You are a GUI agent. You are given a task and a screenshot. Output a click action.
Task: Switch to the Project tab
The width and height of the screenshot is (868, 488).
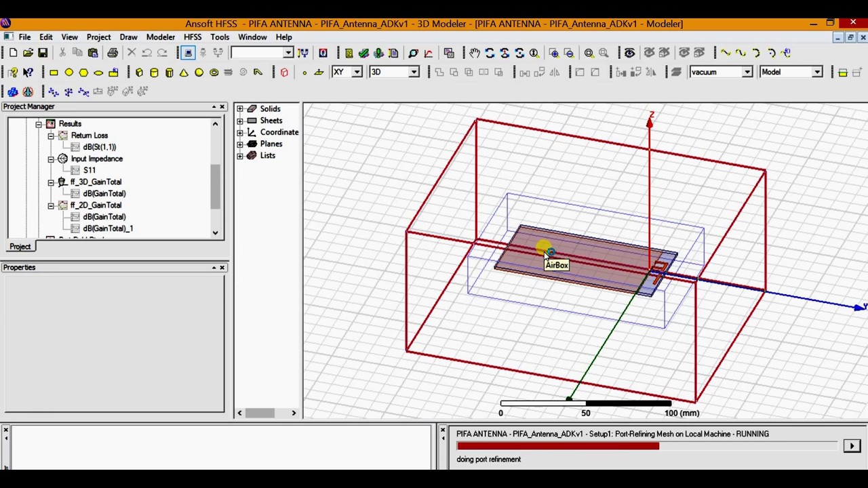(x=20, y=247)
